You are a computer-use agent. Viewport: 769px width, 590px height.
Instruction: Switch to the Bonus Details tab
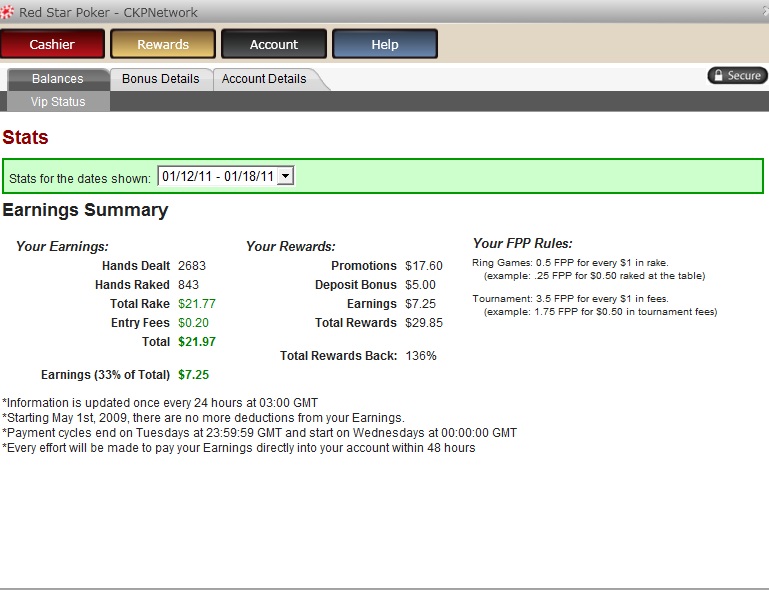[x=161, y=78]
